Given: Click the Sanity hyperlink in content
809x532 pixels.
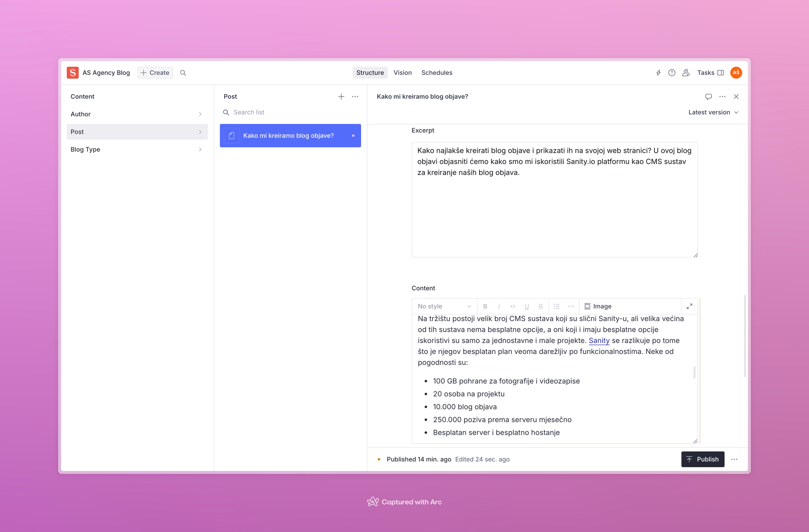Looking at the screenshot, I should tap(599, 340).
